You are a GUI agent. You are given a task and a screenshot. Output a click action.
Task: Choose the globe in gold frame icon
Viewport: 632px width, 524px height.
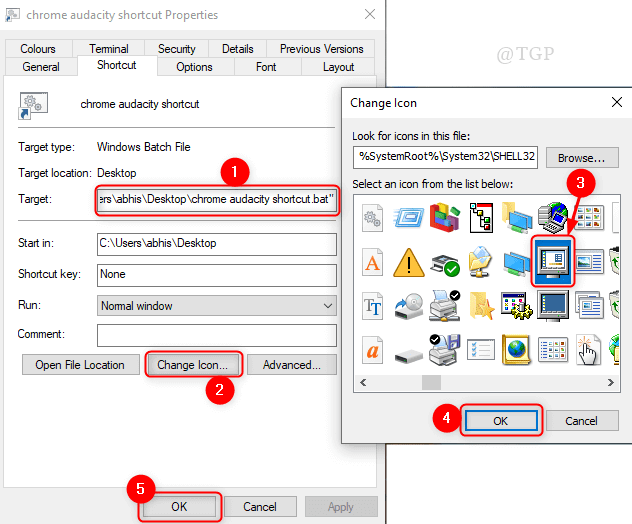pos(516,349)
